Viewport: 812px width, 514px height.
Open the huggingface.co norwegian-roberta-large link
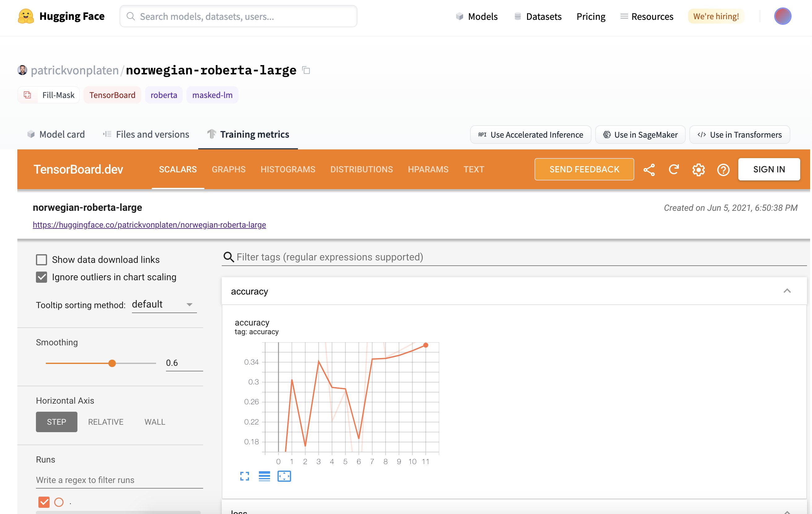[149, 225]
